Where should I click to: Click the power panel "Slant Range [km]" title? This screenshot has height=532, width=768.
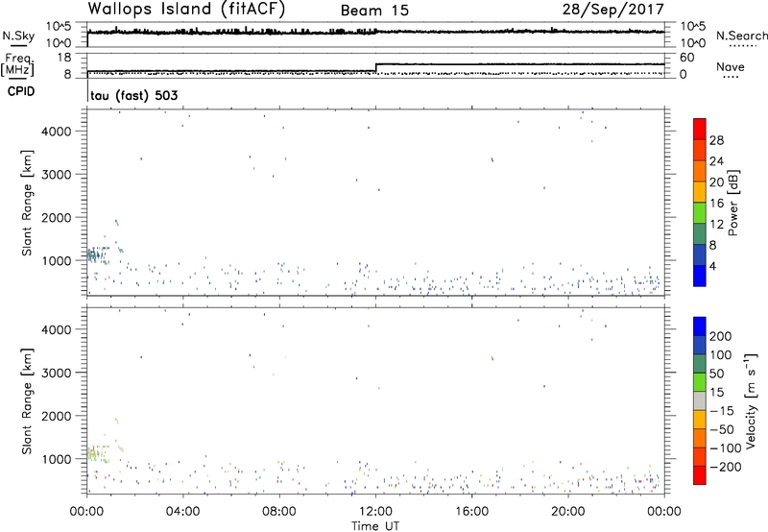tap(27, 203)
